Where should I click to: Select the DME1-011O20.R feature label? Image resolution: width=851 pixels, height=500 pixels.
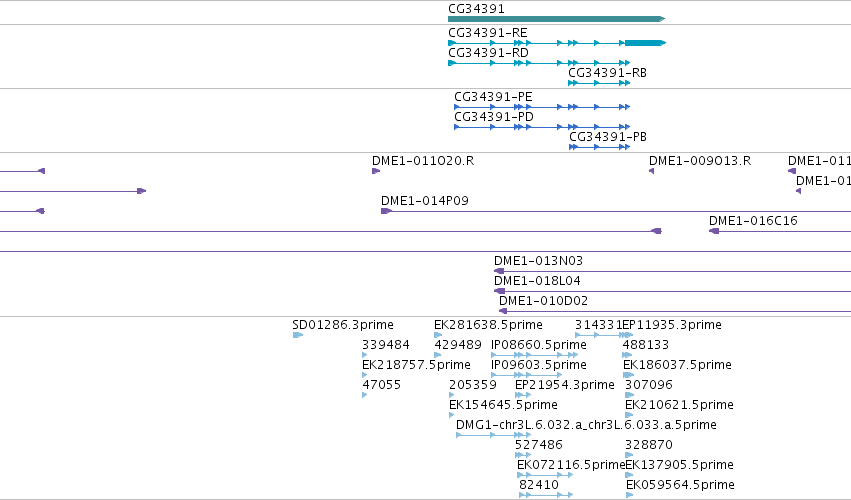tap(423, 161)
